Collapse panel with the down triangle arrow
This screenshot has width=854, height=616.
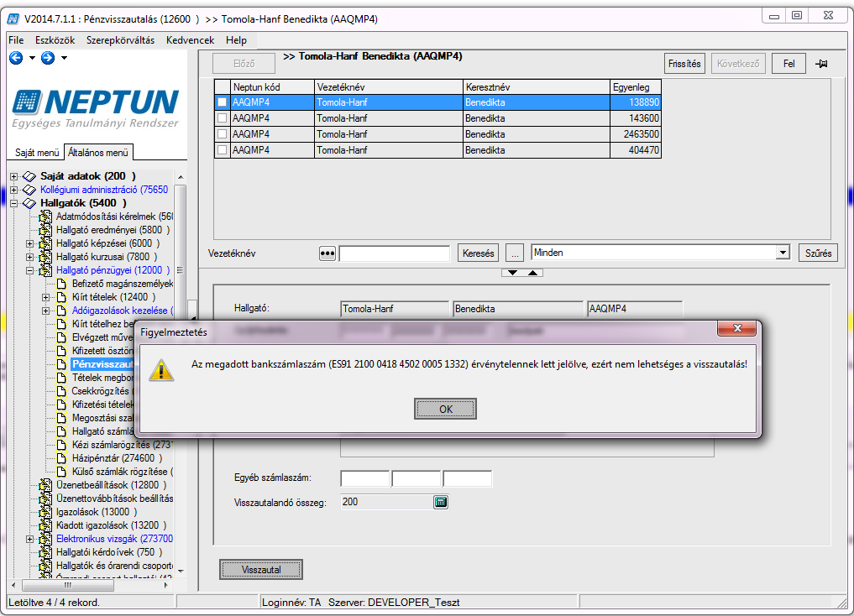[512, 273]
